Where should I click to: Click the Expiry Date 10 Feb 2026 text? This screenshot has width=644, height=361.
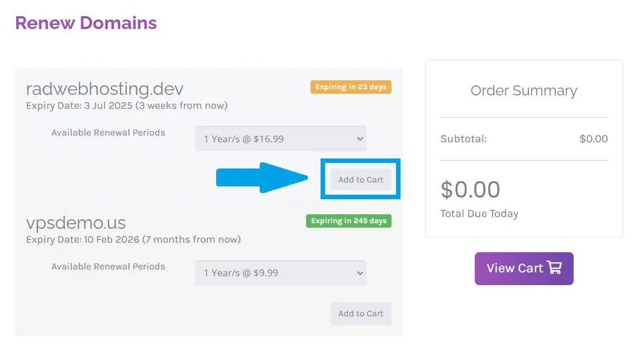pos(133,239)
